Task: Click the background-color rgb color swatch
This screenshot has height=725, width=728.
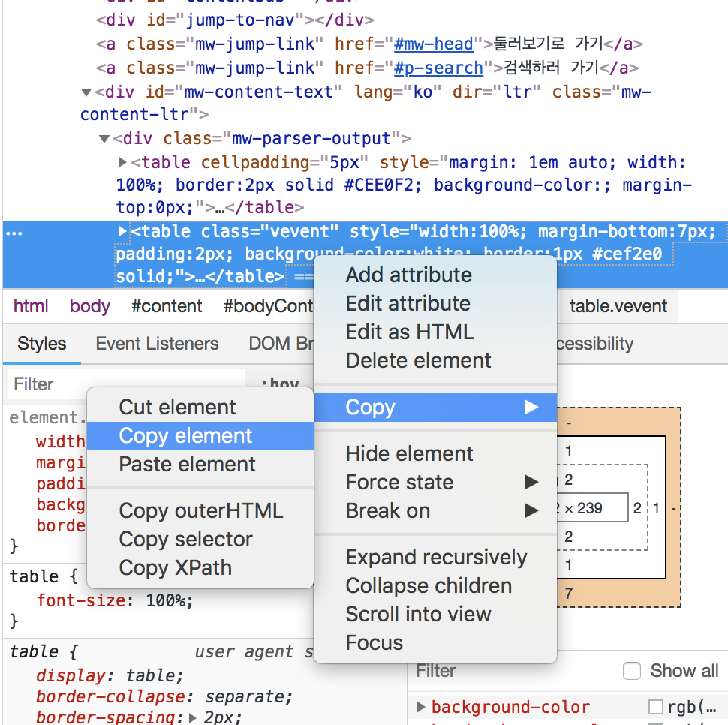Action: click(656, 707)
